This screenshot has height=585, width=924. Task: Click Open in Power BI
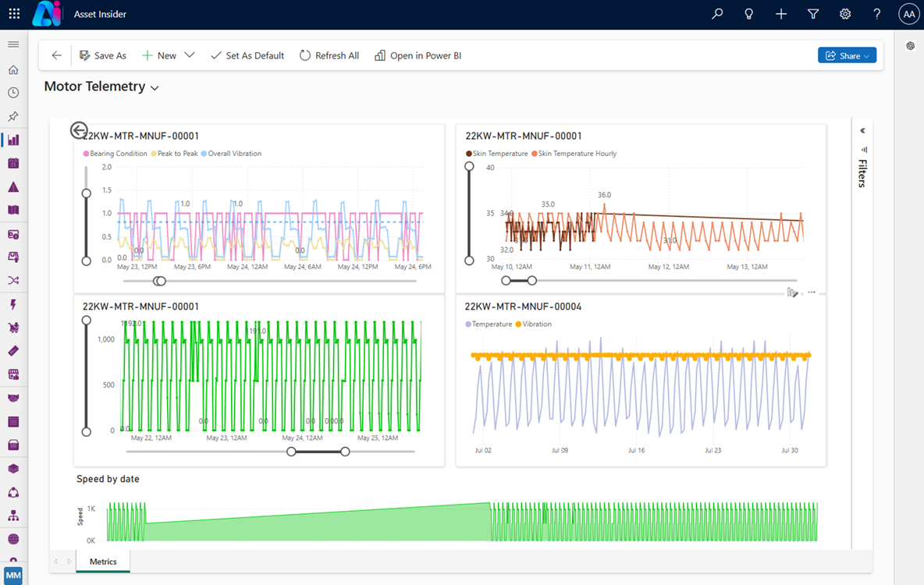point(418,55)
